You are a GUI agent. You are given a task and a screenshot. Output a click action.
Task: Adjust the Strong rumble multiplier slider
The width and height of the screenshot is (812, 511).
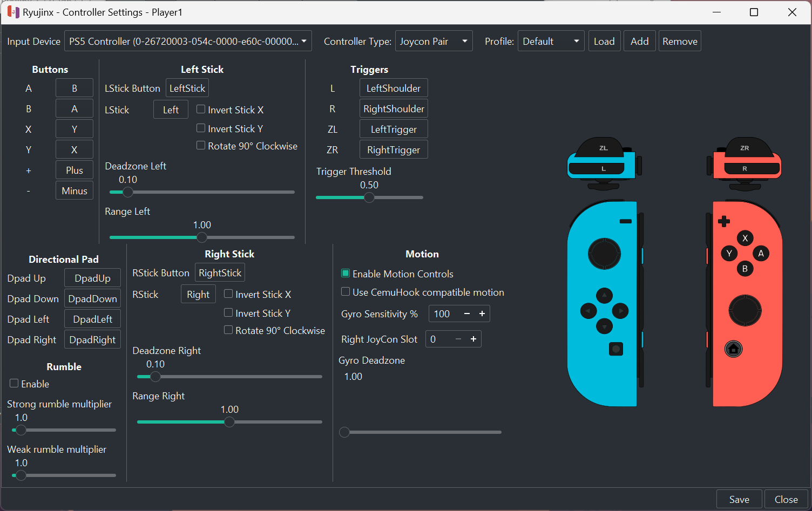tap(64, 430)
